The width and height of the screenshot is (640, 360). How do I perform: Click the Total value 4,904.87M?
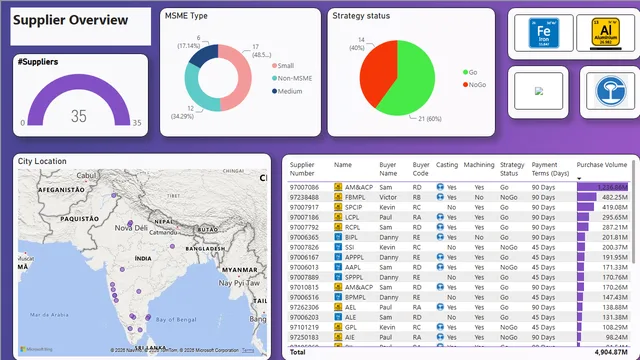[x=611, y=352]
